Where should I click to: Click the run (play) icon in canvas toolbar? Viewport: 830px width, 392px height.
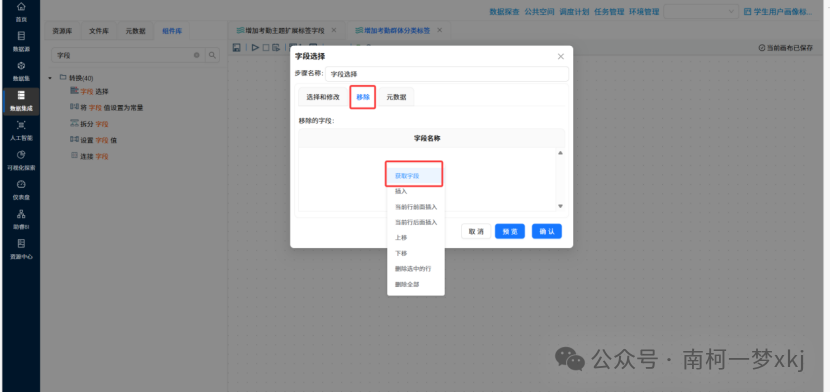(x=255, y=48)
